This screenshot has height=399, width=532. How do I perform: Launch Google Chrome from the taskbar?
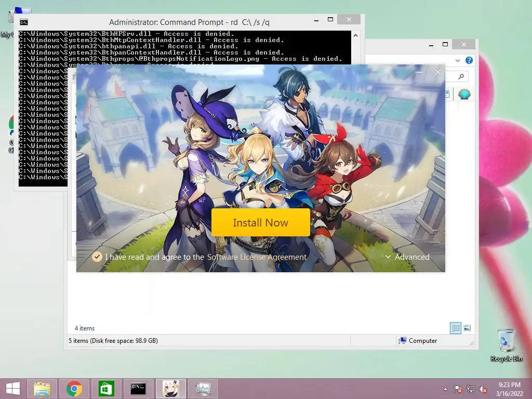(74, 389)
